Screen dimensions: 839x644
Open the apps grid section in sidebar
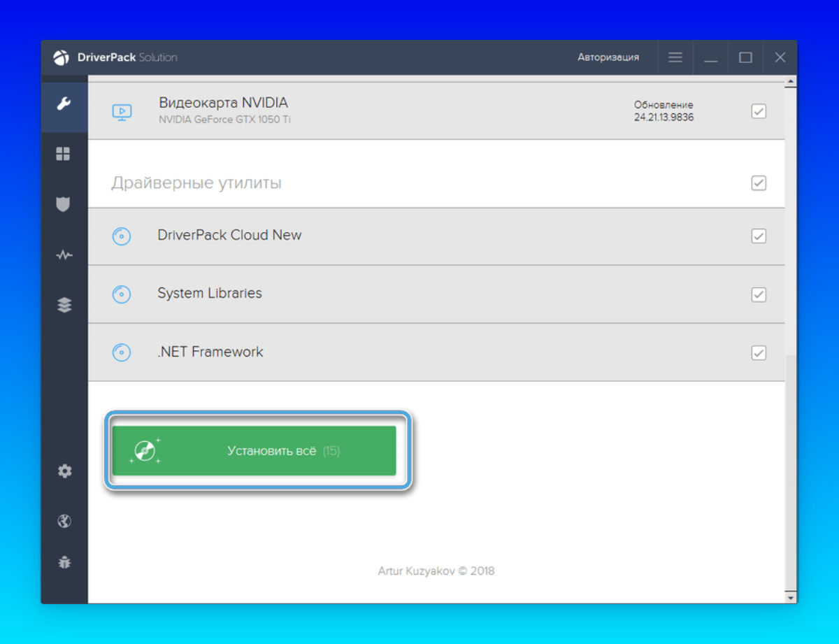[64, 154]
